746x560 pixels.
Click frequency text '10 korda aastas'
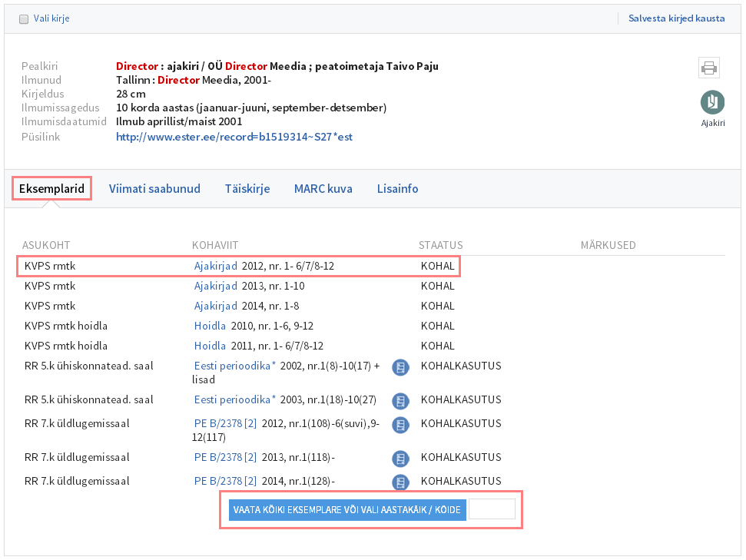tap(251, 108)
